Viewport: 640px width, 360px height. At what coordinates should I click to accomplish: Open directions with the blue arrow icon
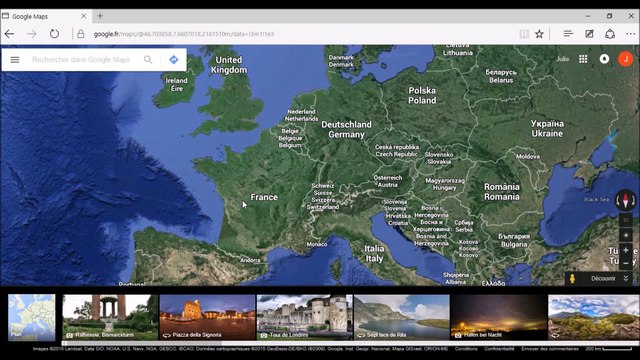[174, 60]
